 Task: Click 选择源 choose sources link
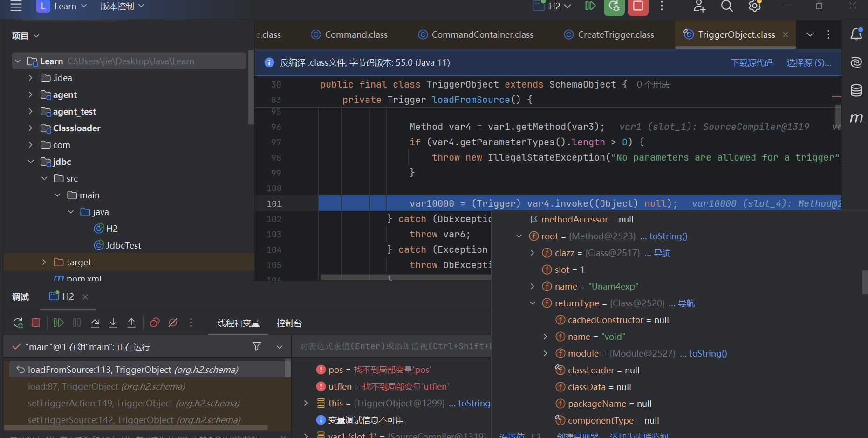point(809,63)
